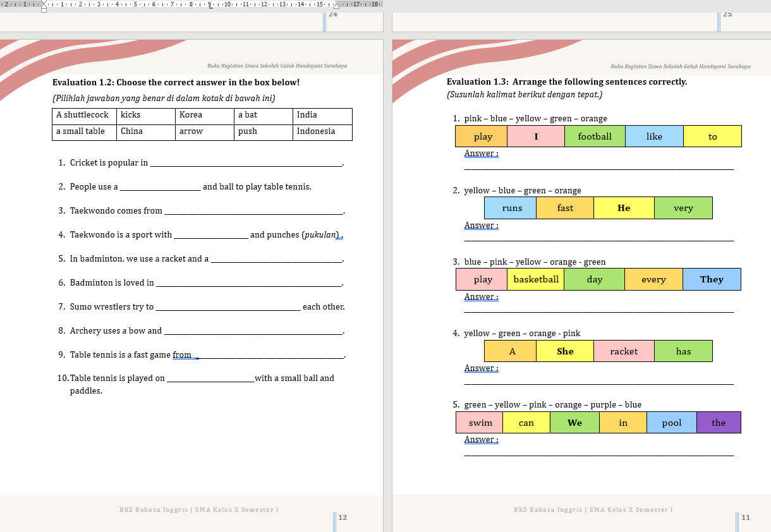This screenshot has width=771, height=532.
Task: Click the 'Answer :' label under sentence 3
Action: (x=481, y=297)
